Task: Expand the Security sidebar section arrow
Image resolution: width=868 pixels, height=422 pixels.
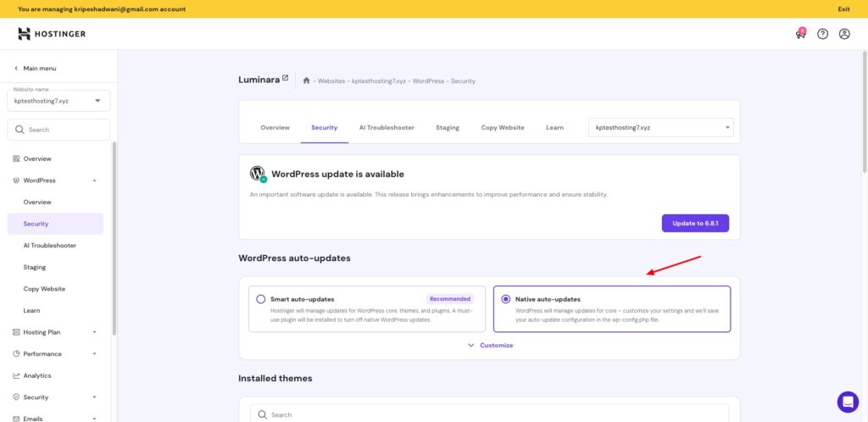Action: (95, 397)
